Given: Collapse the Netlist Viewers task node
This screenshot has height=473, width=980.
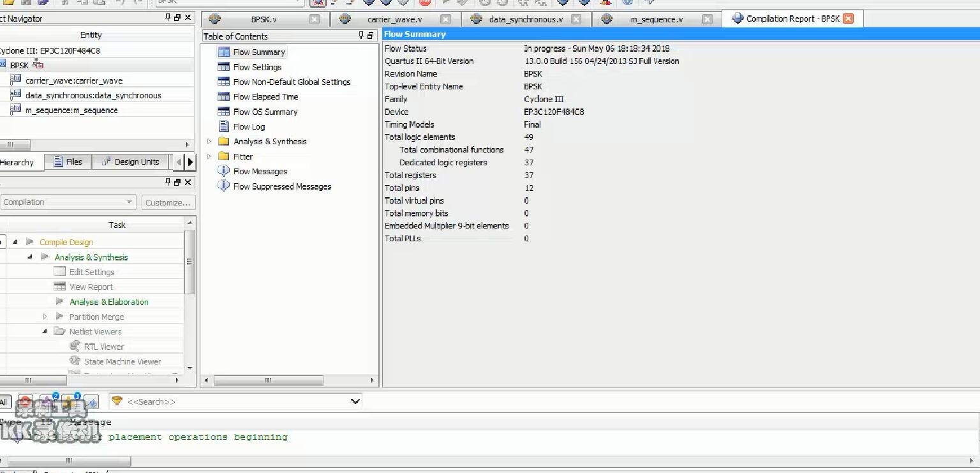Looking at the screenshot, I should (x=45, y=331).
